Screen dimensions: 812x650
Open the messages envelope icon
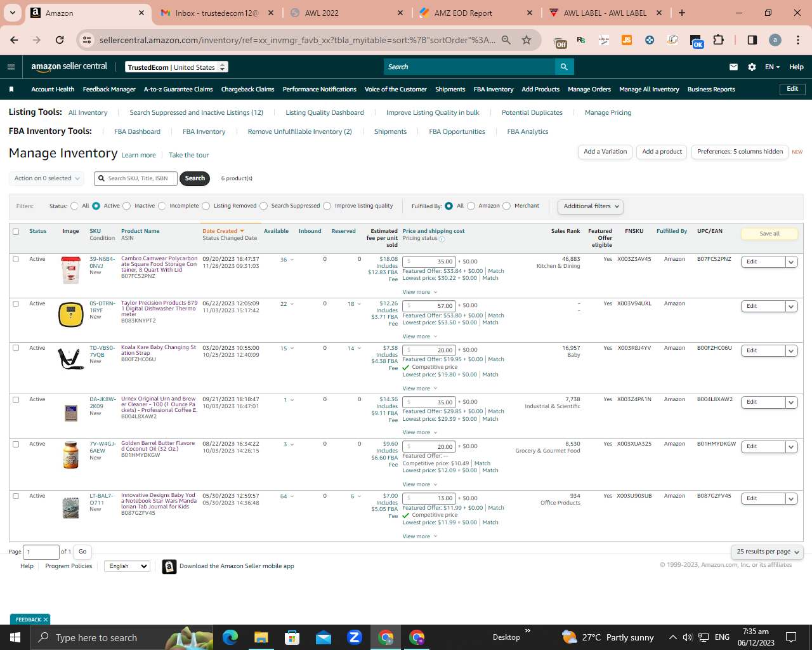pos(733,67)
